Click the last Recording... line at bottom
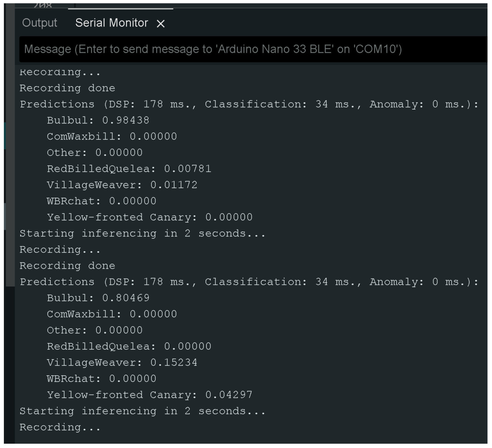 pyautogui.click(x=61, y=427)
